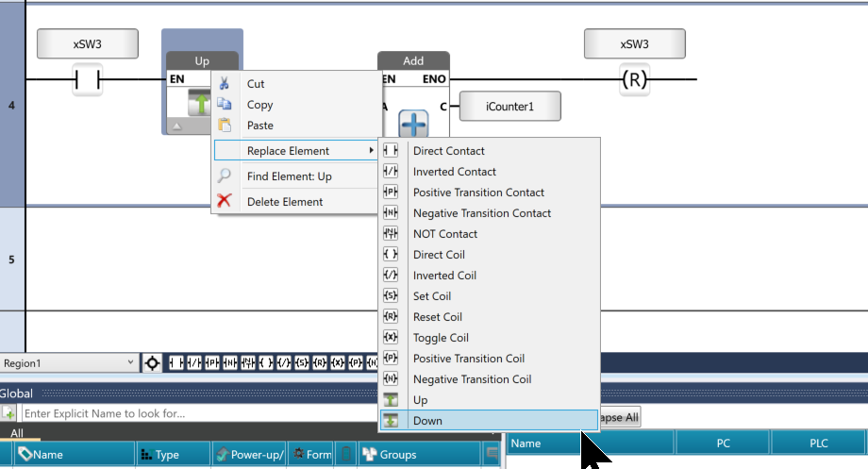Click the add variable icon beside search
The width and height of the screenshot is (868, 469).
[8, 413]
